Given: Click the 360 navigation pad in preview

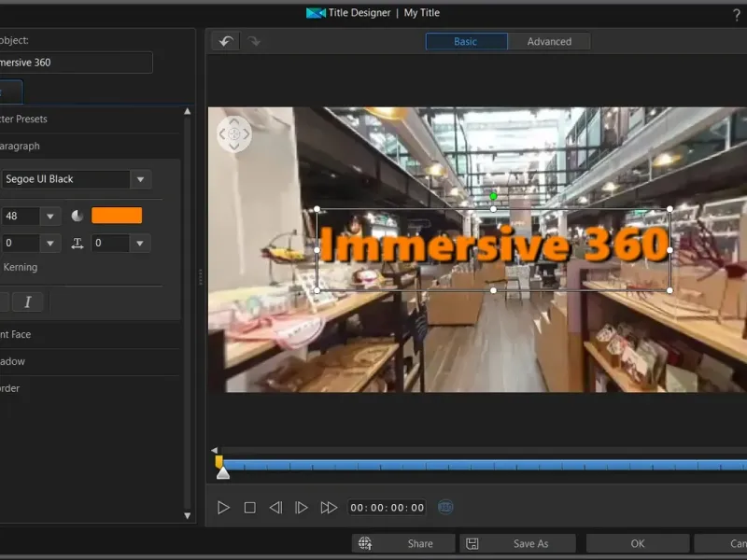Looking at the screenshot, I should pyautogui.click(x=234, y=134).
